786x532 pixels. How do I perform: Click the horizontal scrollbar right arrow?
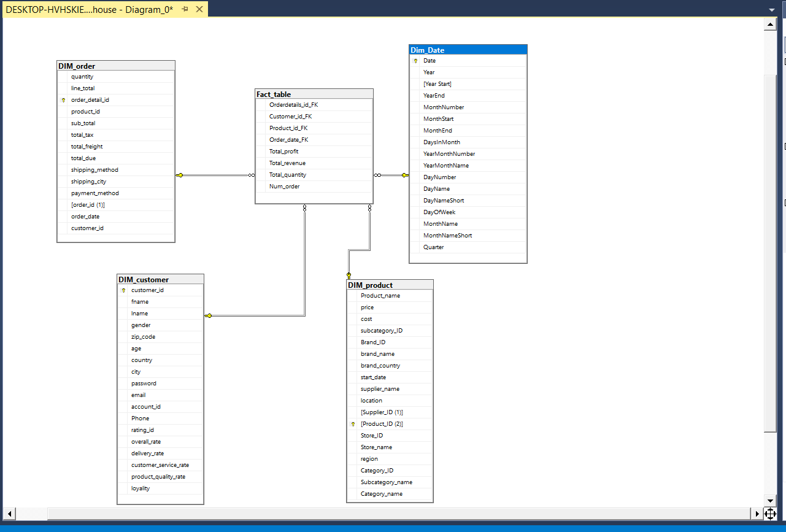[x=757, y=514]
